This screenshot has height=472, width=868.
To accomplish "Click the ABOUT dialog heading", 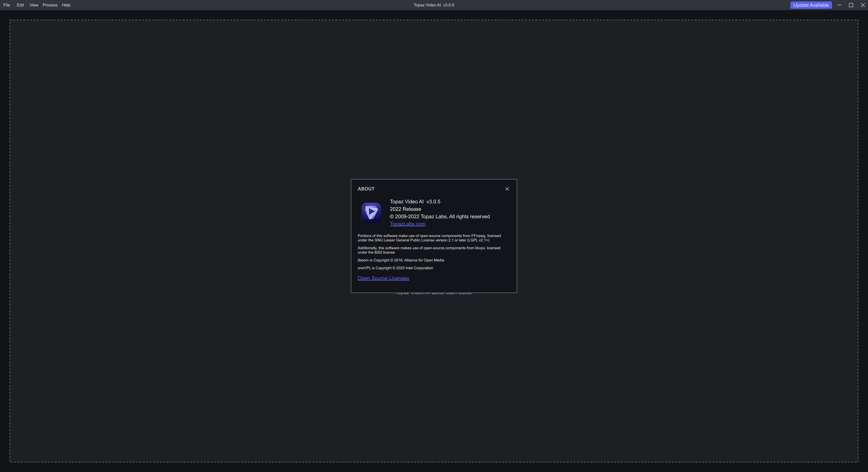I will click(366, 189).
